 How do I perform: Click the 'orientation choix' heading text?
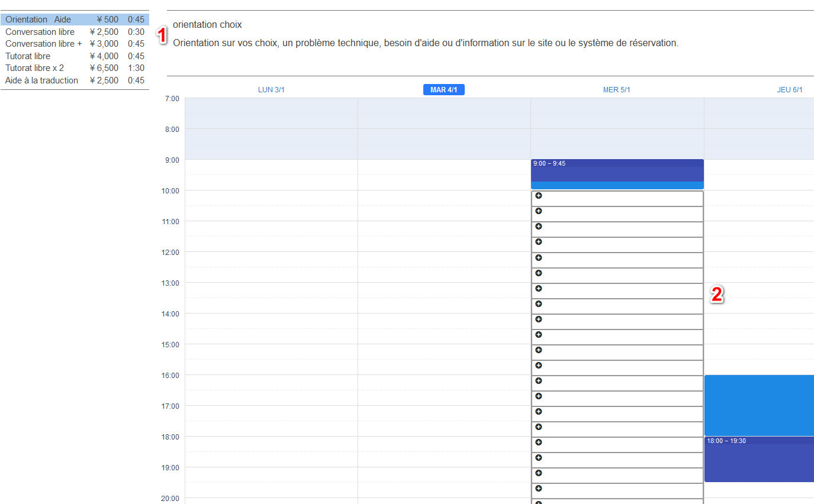point(207,25)
